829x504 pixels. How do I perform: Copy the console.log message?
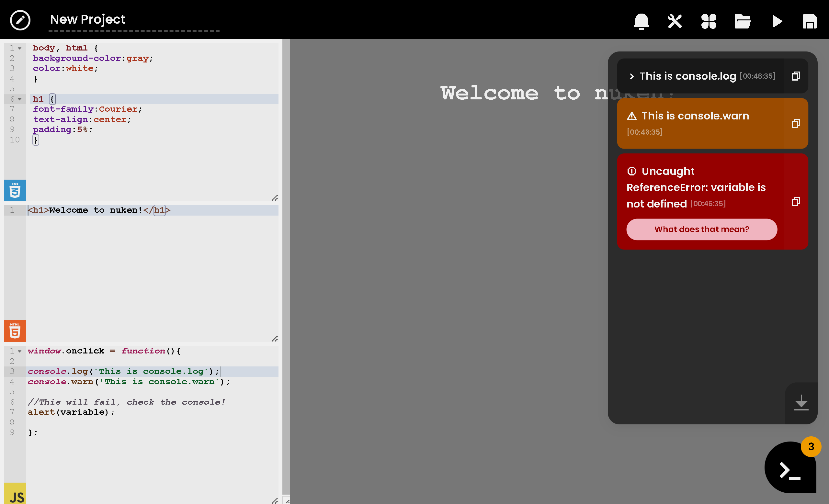(796, 76)
